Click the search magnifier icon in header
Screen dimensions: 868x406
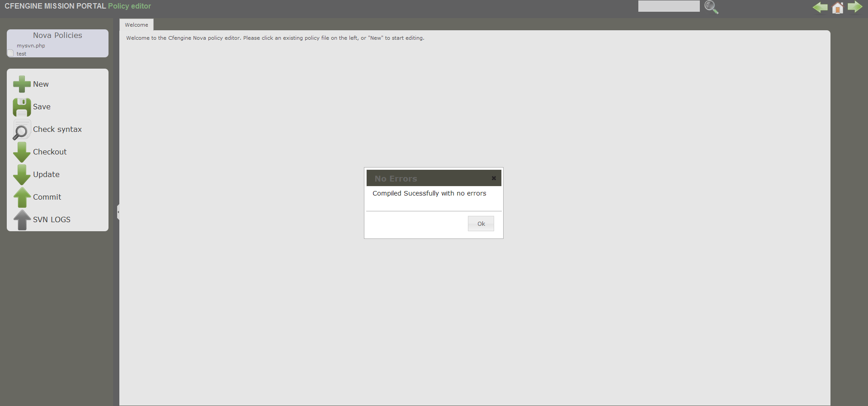tap(712, 7)
